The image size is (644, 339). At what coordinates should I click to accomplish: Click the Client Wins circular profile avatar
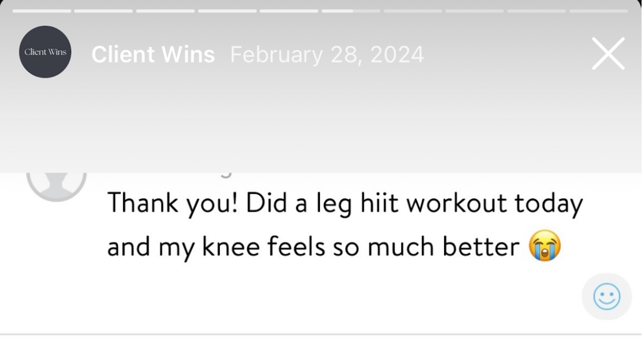click(45, 52)
